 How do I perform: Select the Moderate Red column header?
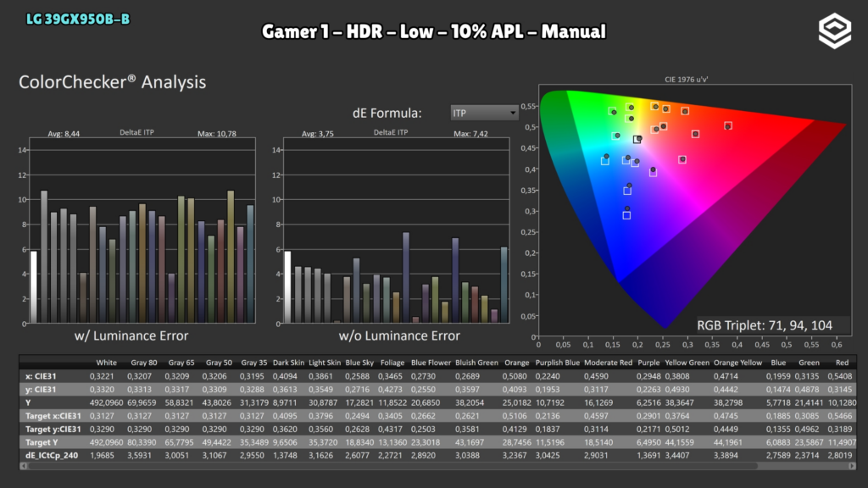click(608, 363)
